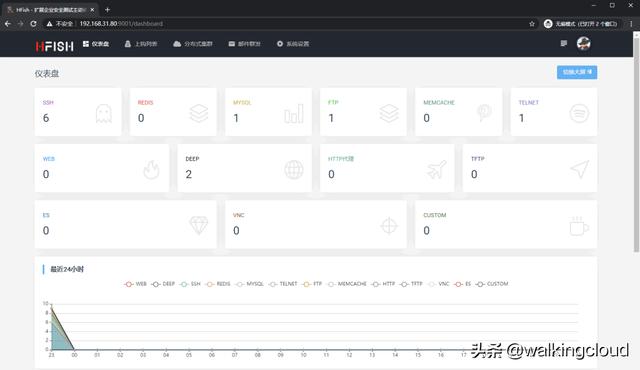Click the 最近24小时 chart heading

67,269
